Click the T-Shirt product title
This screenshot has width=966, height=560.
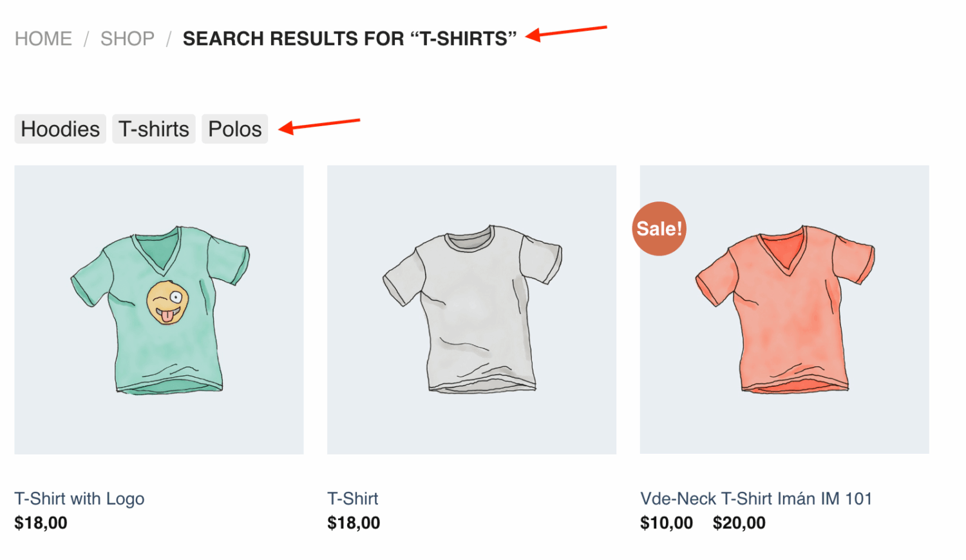pyautogui.click(x=353, y=498)
